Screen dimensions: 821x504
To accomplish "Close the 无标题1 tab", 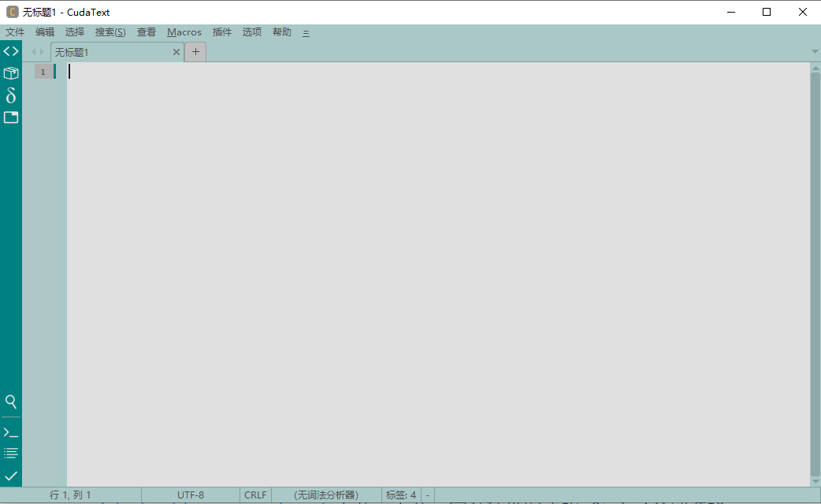I will (176, 52).
